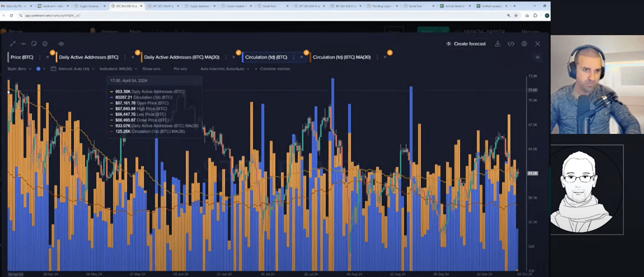Select Daily Active Addresses (BTC) metric tab
The height and width of the screenshot is (277, 644).
pos(88,57)
